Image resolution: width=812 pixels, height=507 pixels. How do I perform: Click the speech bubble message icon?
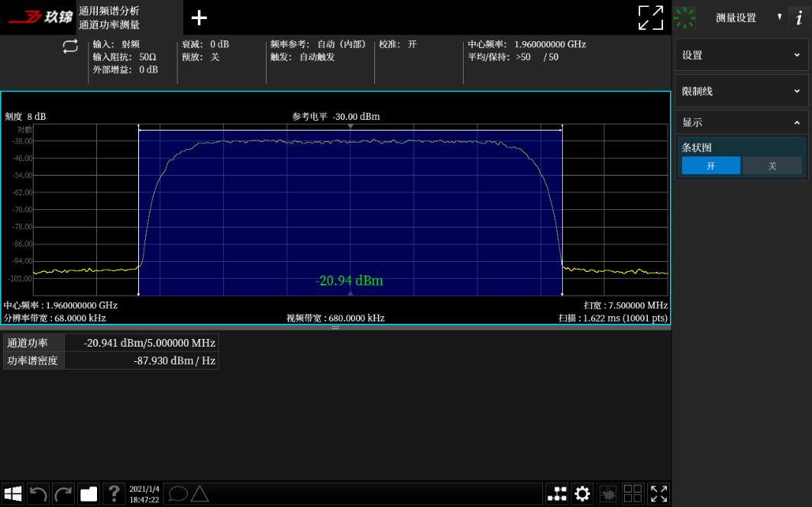click(178, 493)
